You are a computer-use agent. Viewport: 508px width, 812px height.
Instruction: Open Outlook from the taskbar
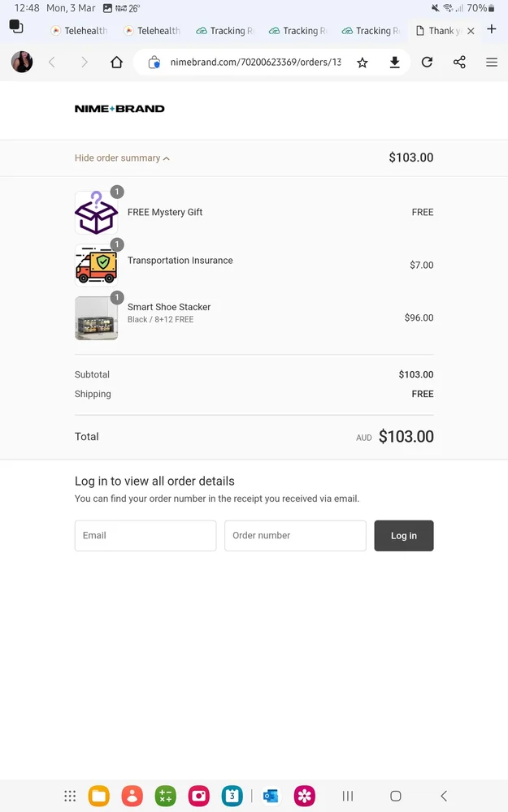271,796
